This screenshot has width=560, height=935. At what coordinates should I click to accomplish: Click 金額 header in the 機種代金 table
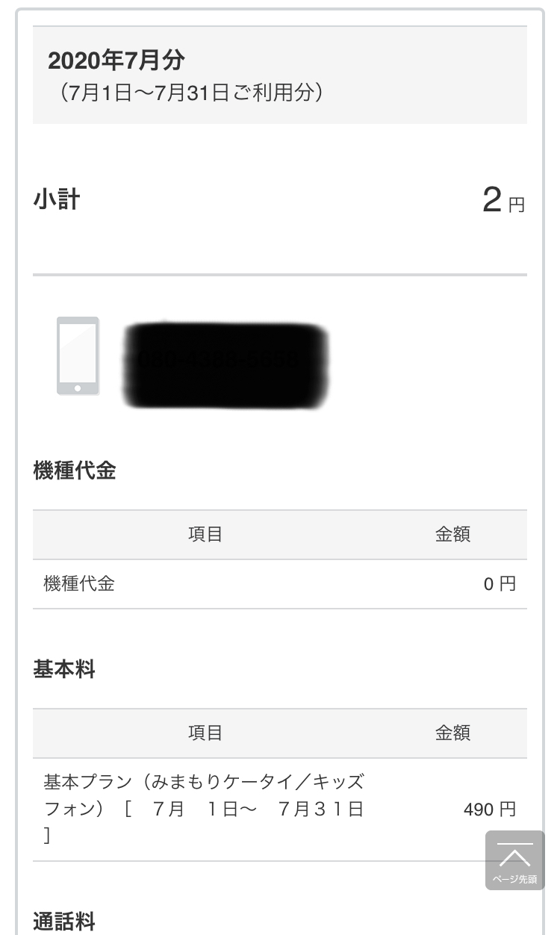pyautogui.click(x=452, y=535)
